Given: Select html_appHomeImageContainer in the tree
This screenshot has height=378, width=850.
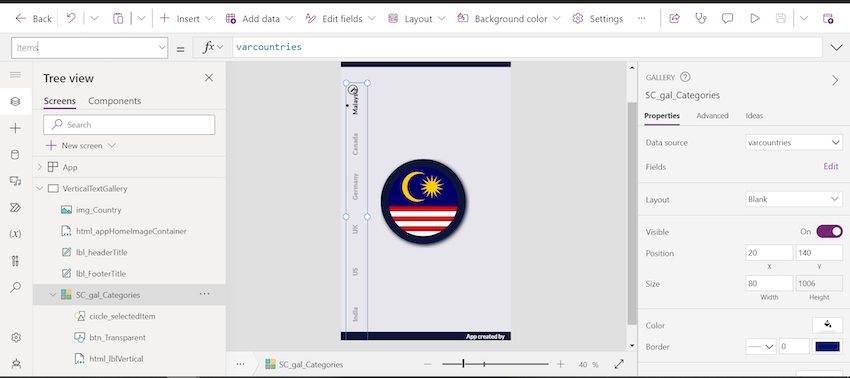Looking at the screenshot, I should tap(131, 231).
